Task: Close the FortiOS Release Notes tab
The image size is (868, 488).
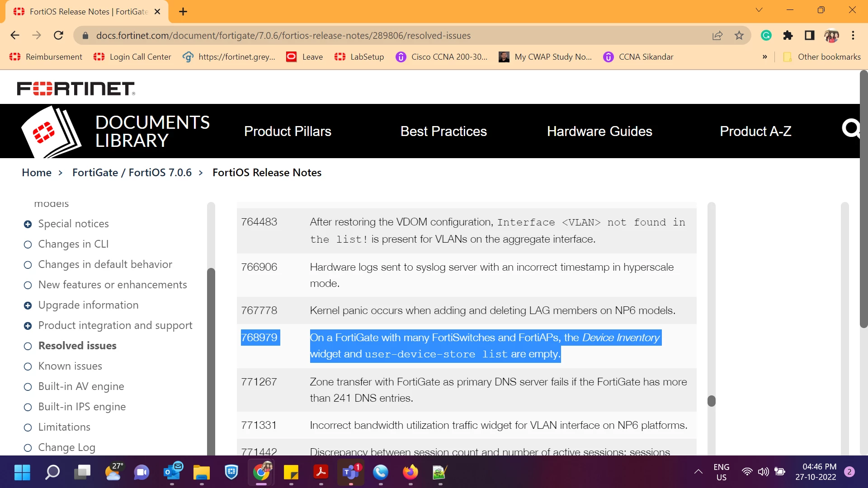Action: point(157,12)
